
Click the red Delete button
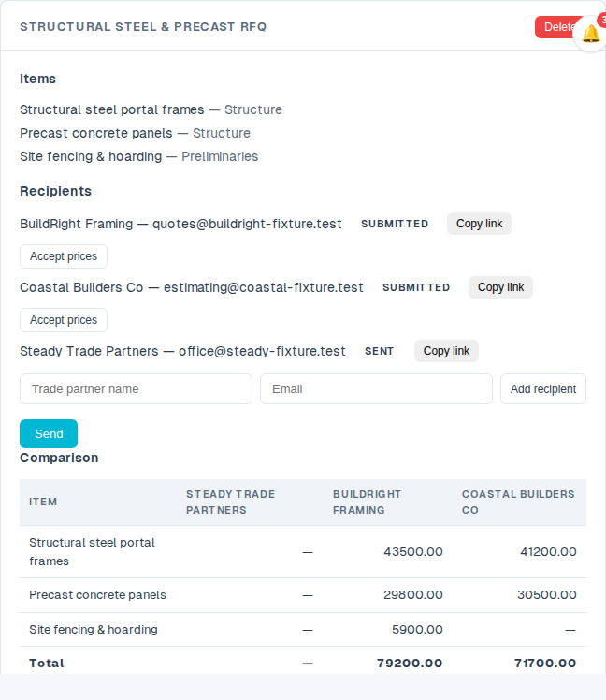[x=555, y=27]
